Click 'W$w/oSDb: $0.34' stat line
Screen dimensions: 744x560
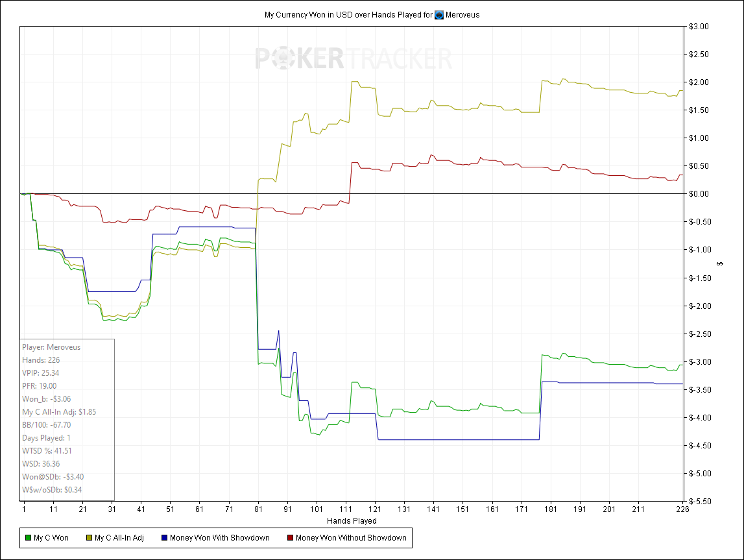[x=52, y=490]
